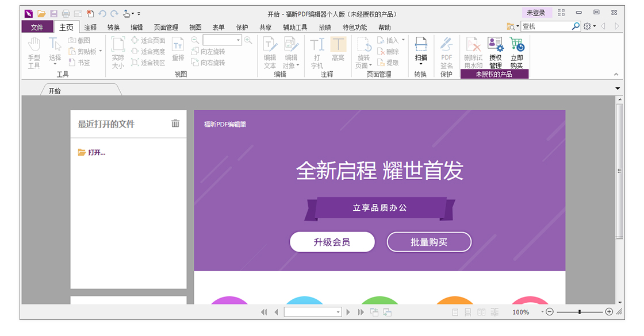Screen dimensions: 644x336
Task: Click the status bar zoom slider handle
Action: [580, 312]
